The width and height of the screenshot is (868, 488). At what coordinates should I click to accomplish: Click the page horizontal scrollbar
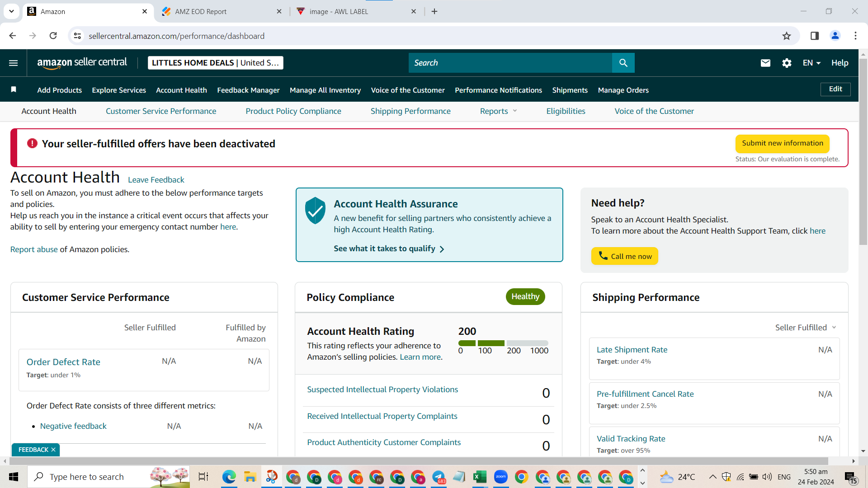pos(418,461)
